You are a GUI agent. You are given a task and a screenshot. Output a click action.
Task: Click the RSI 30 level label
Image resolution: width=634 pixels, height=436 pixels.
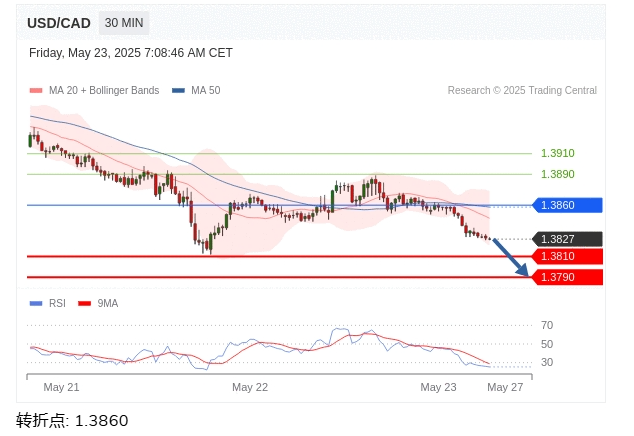[547, 362]
